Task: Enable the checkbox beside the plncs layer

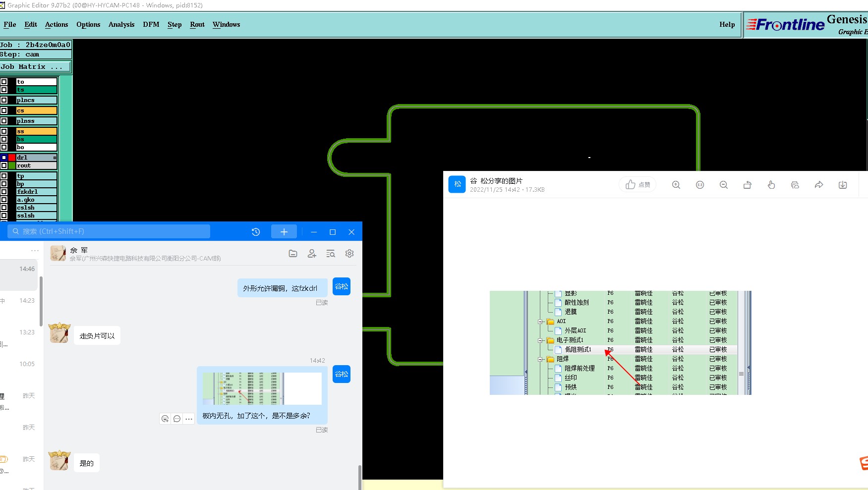Action: 4,100
